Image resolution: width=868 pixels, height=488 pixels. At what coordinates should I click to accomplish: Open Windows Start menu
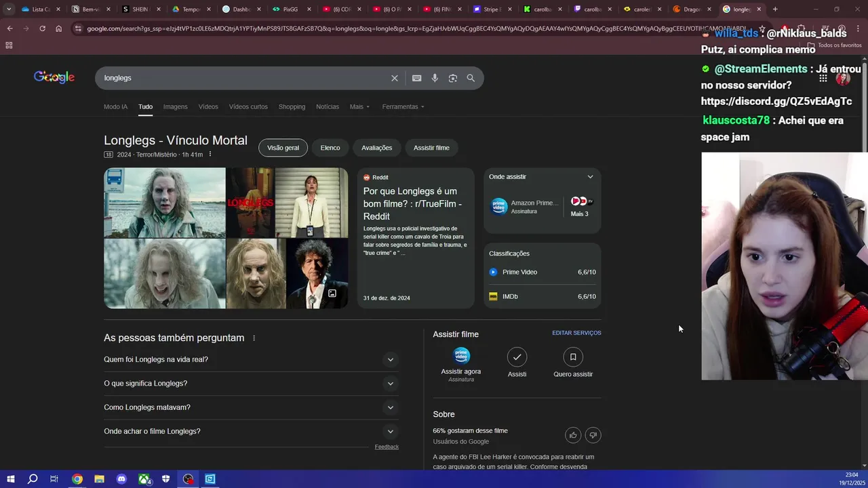click(11, 479)
